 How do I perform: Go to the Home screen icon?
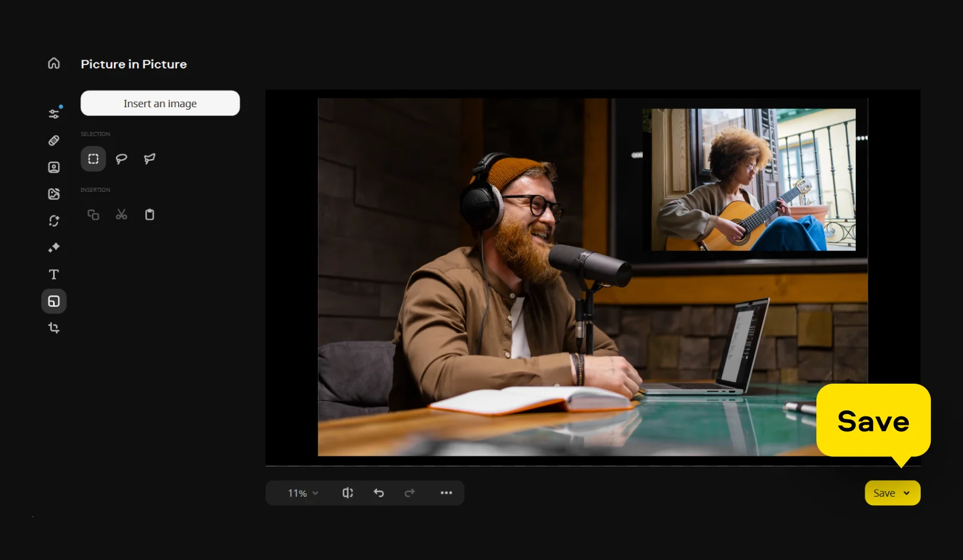[x=54, y=63]
